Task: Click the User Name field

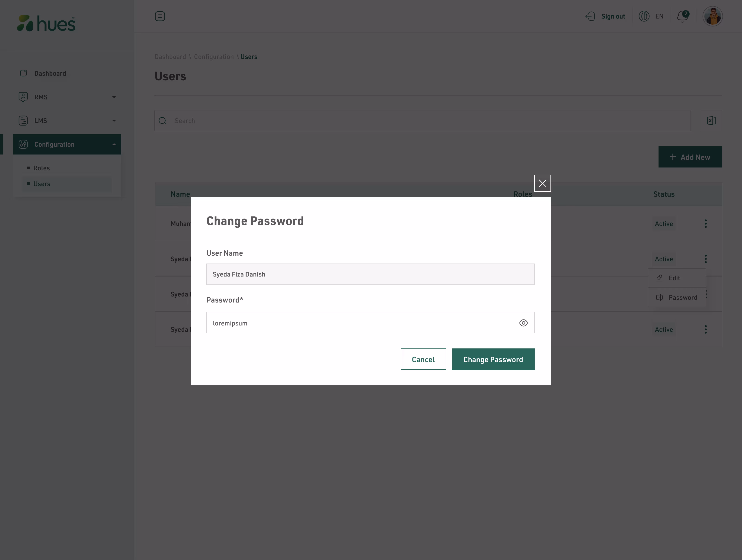Action: click(x=370, y=274)
